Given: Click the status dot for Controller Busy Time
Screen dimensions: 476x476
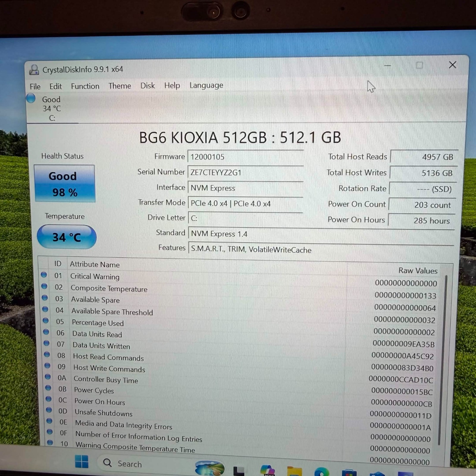Looking at the screenshot, I should 48,377.
